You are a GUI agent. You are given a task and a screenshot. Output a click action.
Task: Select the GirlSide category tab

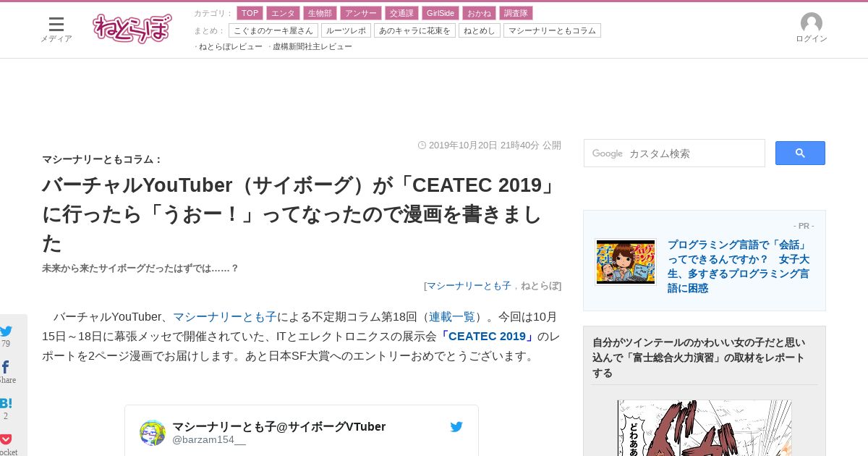(440, 13)
